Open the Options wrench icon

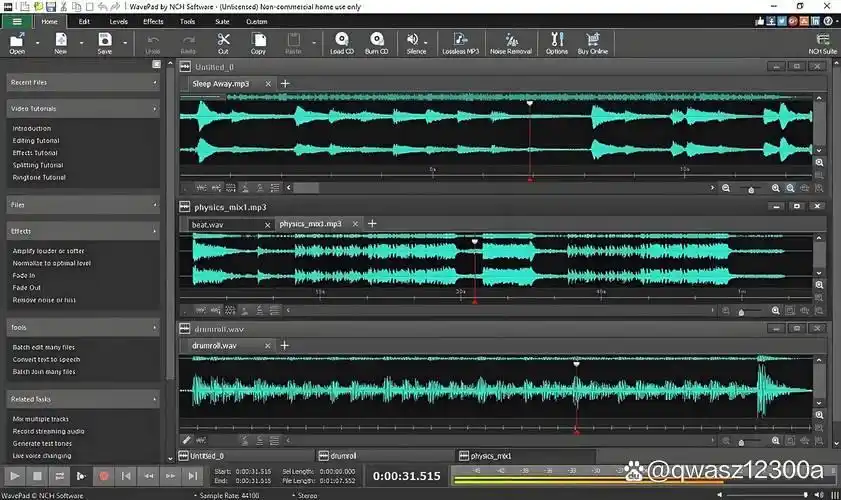coord(556,43)
